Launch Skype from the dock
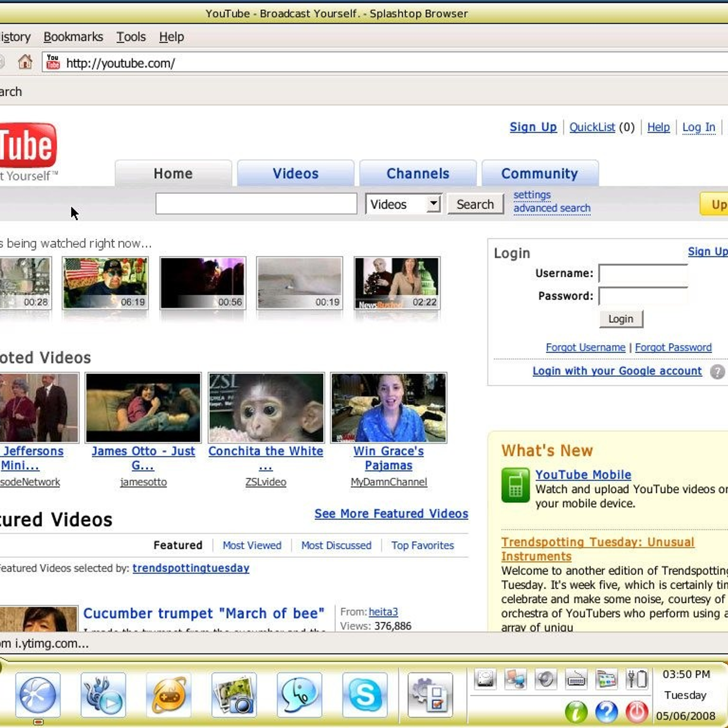Screen dimensions: 728x728 coord(365,695)
